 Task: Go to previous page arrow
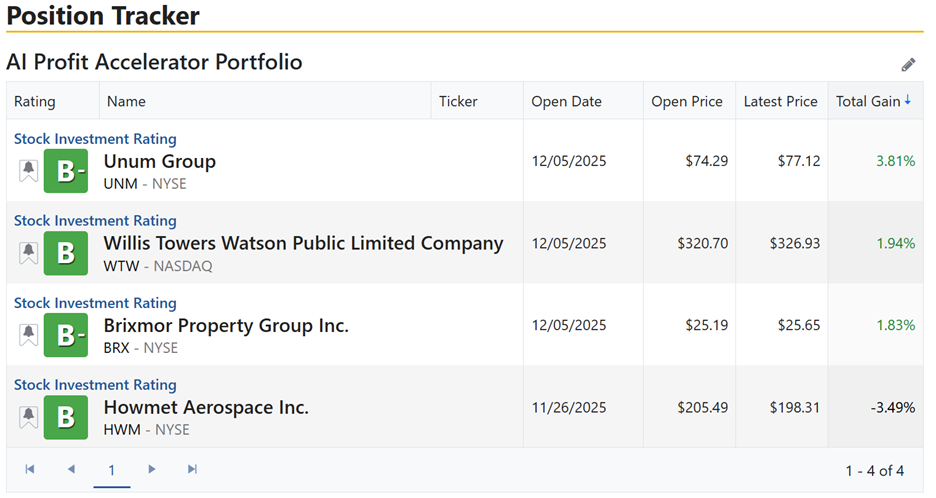click(x=71, y=469)
